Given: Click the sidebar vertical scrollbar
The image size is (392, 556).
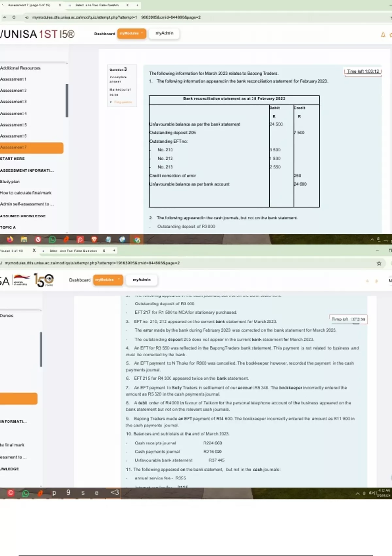Looking at the screenshot, I should point(67,100).
